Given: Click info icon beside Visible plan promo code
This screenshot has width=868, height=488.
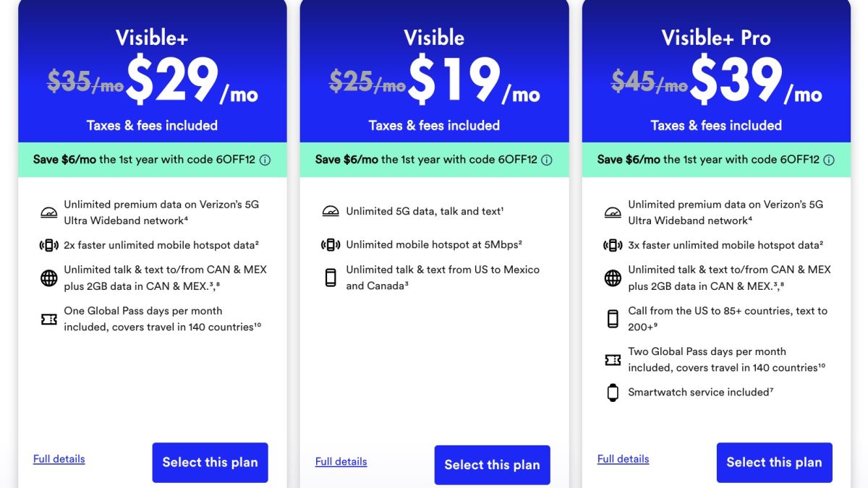Looking at the screenshot, I should tap(547, 160).
